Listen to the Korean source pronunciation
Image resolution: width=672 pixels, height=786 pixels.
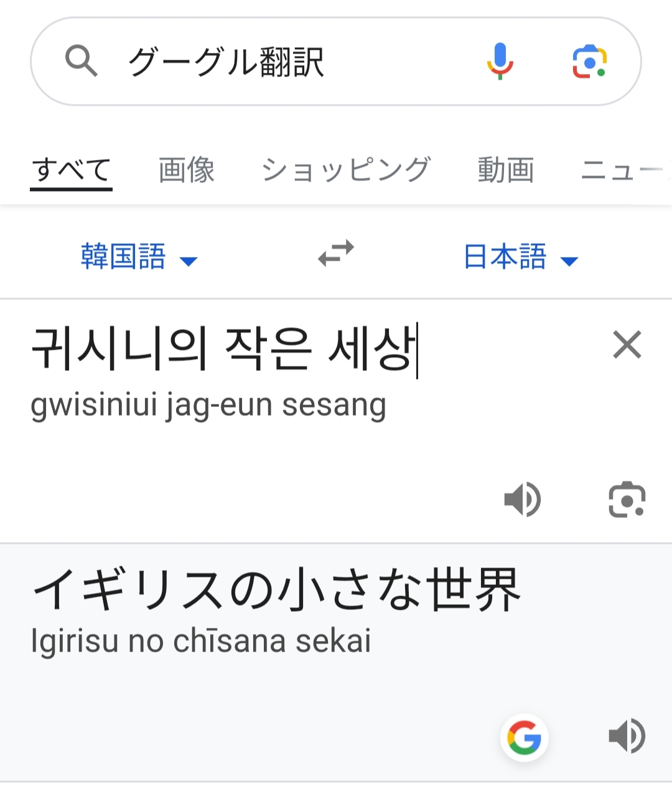[x=522, y=499]
